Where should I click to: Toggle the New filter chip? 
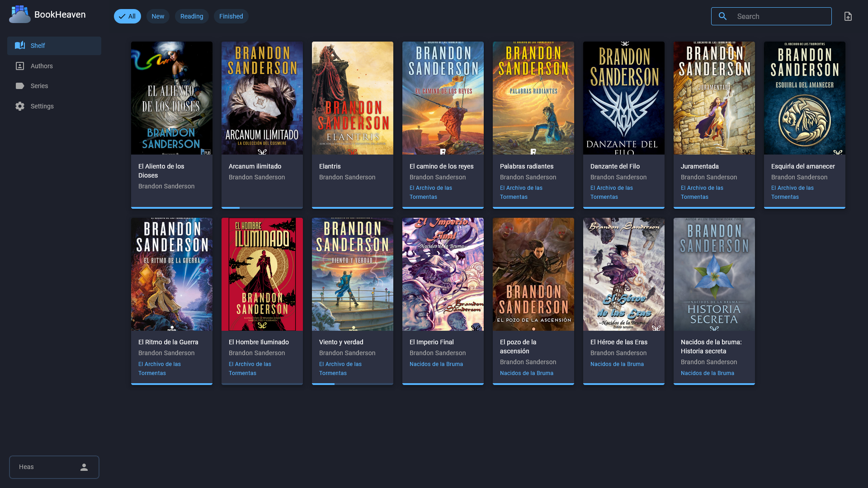tap(157, 16)
